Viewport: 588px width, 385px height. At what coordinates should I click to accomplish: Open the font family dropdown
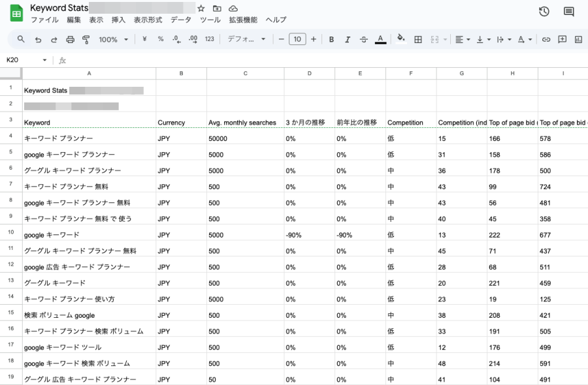coord(246,39)
